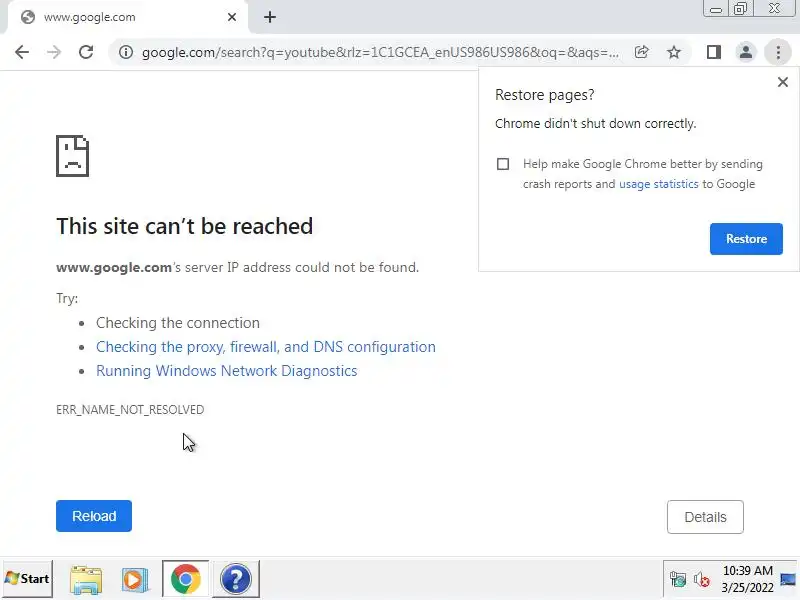Go back using the browser back arrow

pos(22,52)
